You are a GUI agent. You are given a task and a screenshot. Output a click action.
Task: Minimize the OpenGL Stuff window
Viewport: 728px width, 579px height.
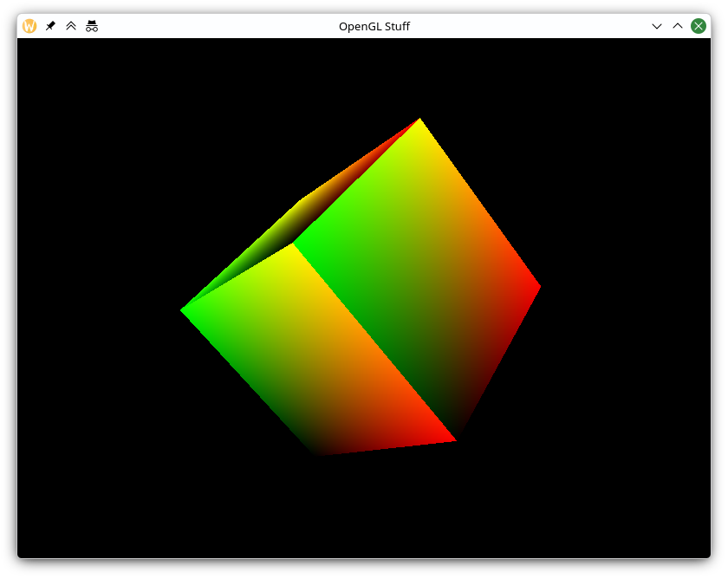tap(657, 27)
